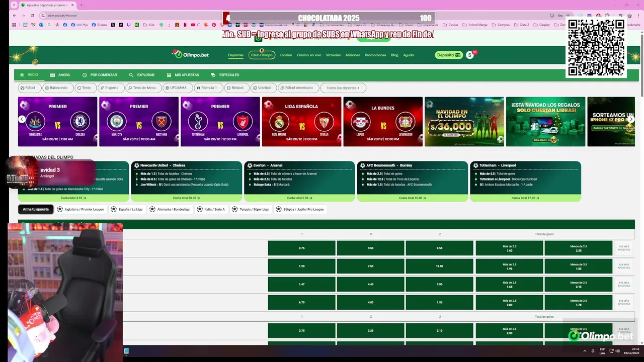
Task: Pick odds 2.75 for home win
Action: (x=301, y=248)
